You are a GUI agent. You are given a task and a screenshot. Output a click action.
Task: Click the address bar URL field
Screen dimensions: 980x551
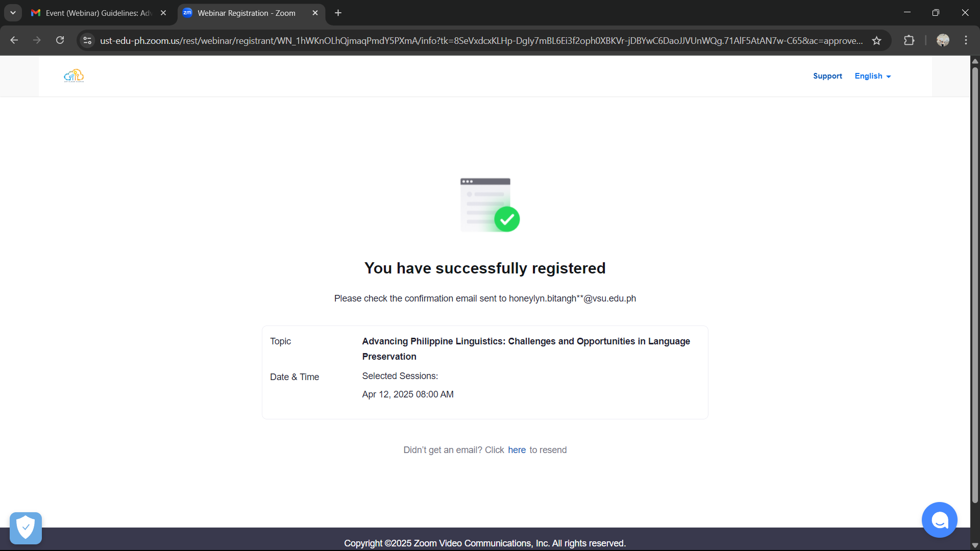[480, 41]
